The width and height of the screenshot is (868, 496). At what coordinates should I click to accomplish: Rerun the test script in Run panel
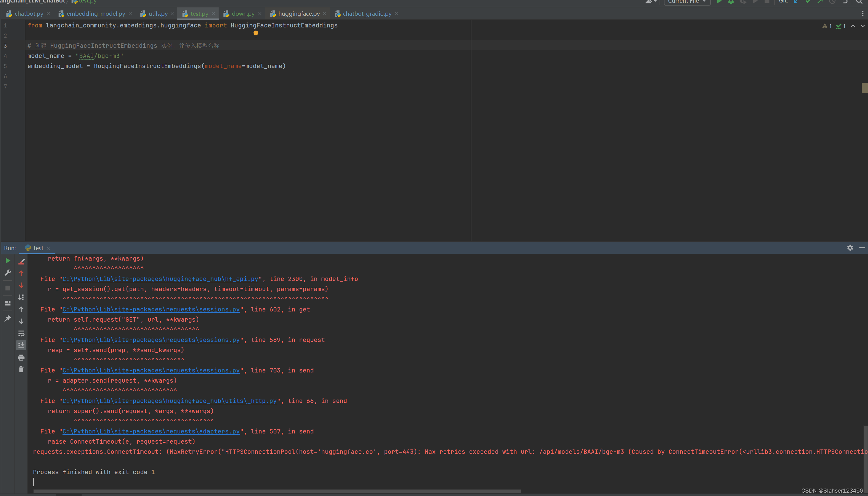click(8, 261)
